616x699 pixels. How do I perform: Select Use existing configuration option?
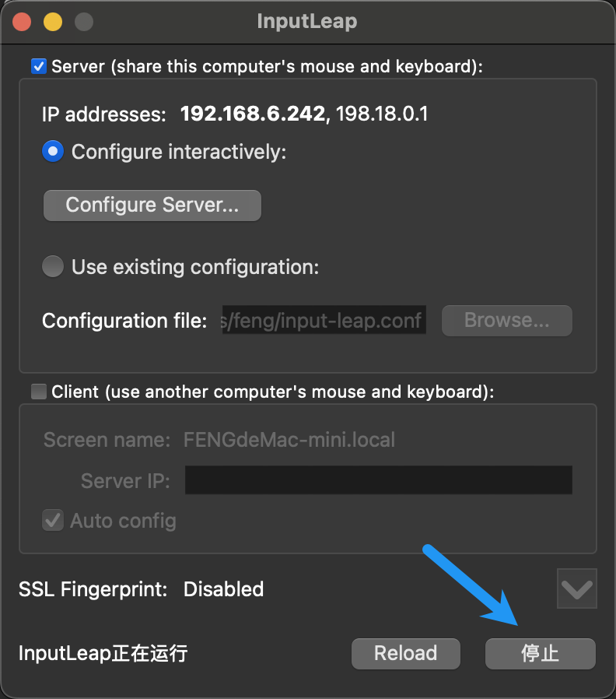pyautogui.click(x=53, y=267)
